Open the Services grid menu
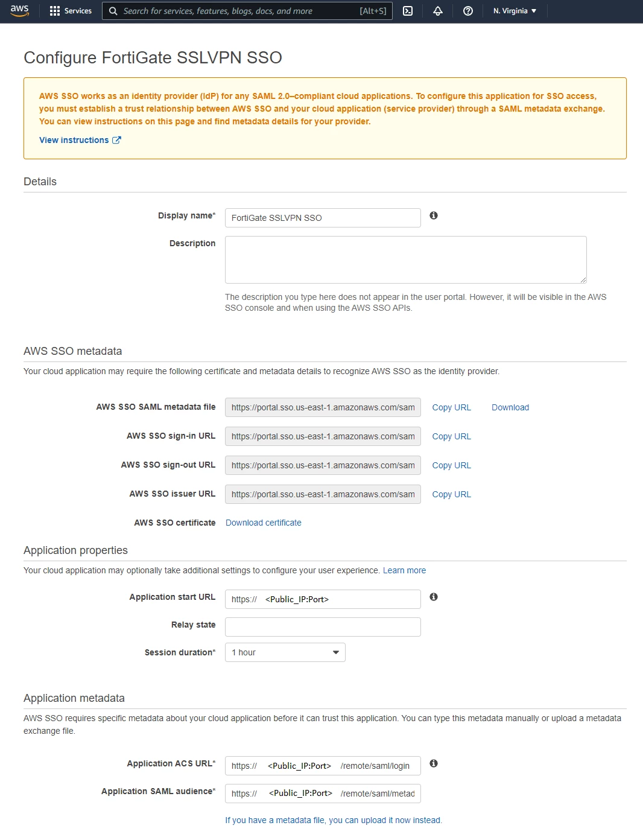 coord(55,11)
